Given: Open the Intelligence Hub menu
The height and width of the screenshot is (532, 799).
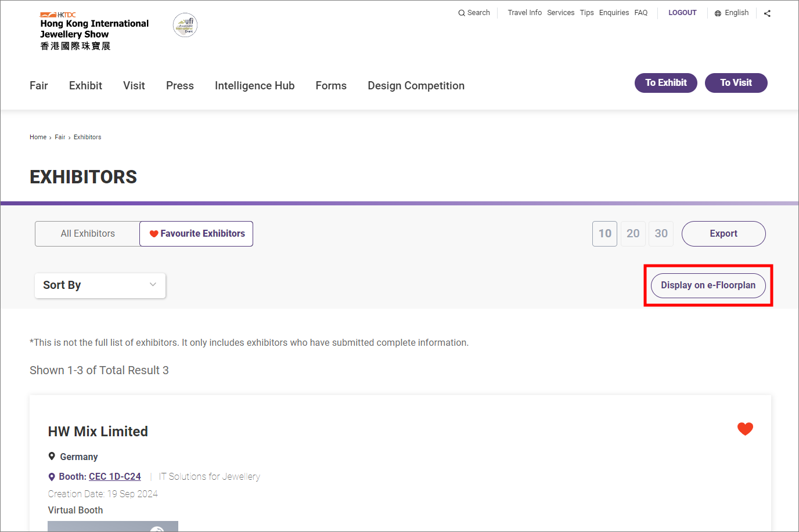Looking at the screenshot, I should [255, 86].
